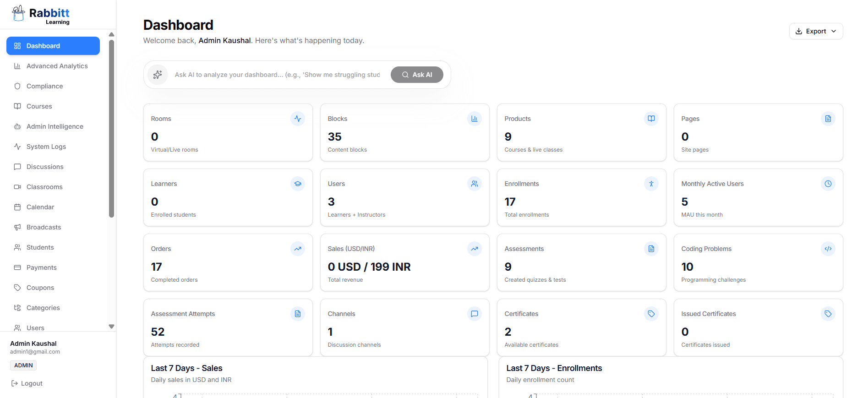The image size is (868, 398).
Task: Click the sidebar scrollbar thumb
Action: click(111, 129)
